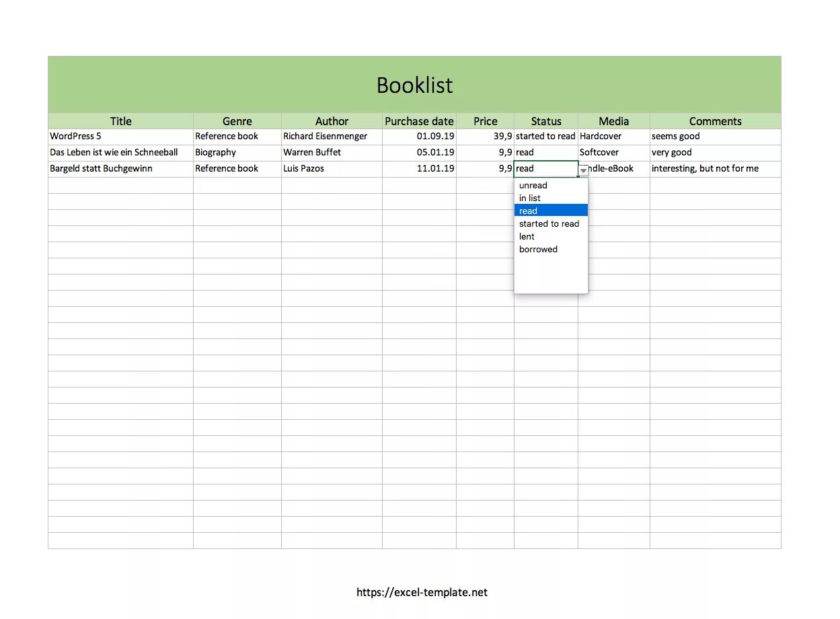Click the 'Luis Pazos' author cell
The image size is (840, 619).
(x=332, y=169)
